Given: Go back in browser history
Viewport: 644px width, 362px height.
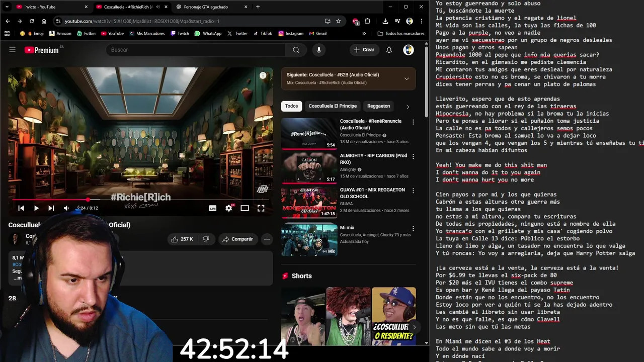Looking at the screenshot, I should point(8,21).
